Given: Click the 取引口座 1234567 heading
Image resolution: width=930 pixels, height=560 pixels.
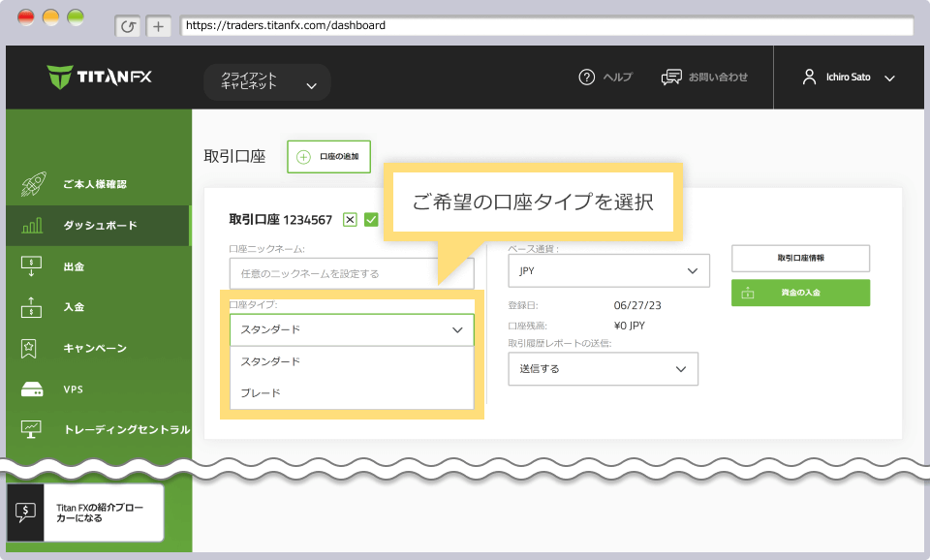Looking at the screenshot, I should (281, 220).
